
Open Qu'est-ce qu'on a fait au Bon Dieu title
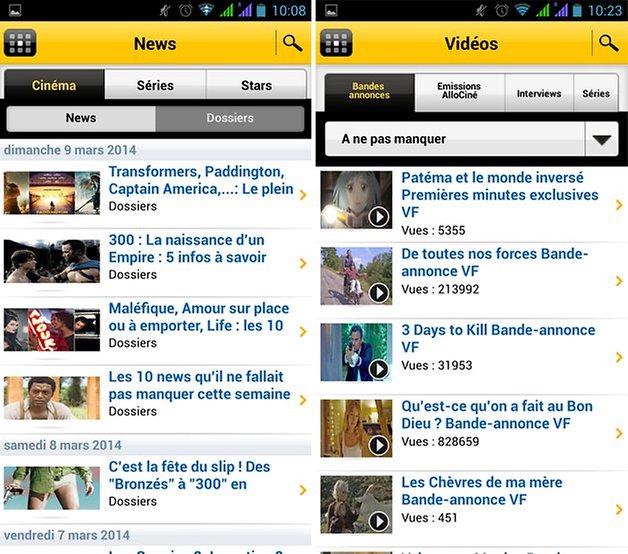[497, 415]
